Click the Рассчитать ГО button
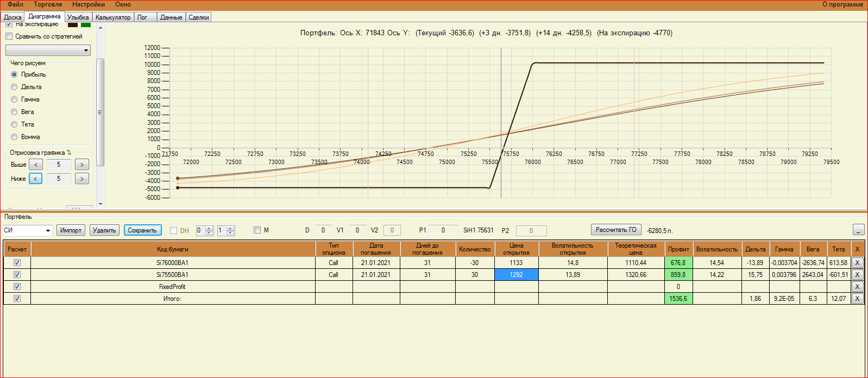This screenshot has width=868, height=378. tap(616, 230)
